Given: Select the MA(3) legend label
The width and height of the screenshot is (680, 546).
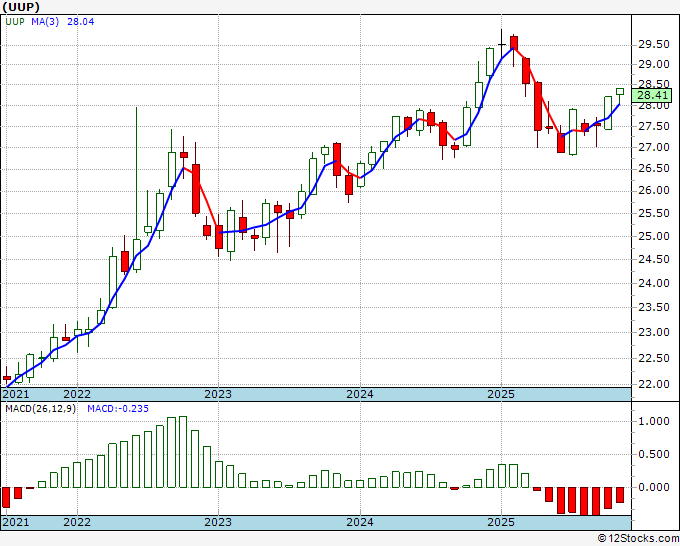Looking at the screenshot, I should tap(45, 22).
